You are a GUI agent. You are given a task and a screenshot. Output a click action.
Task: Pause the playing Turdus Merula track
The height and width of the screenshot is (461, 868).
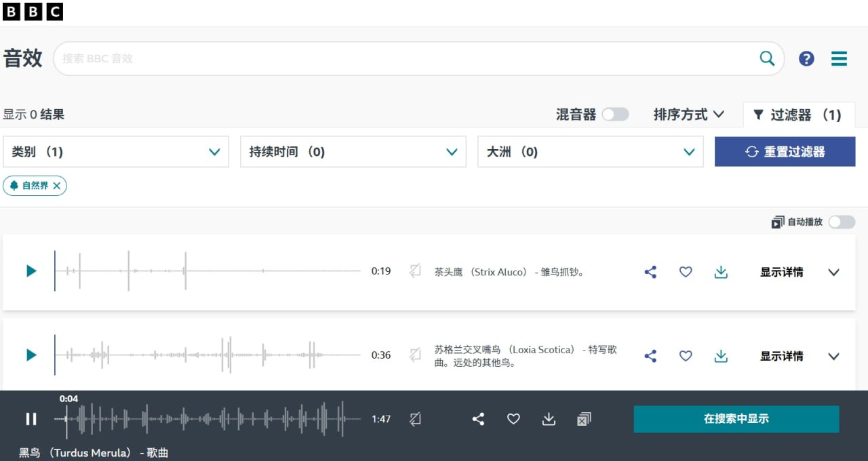pyautogui.click(x=31, y=419)
